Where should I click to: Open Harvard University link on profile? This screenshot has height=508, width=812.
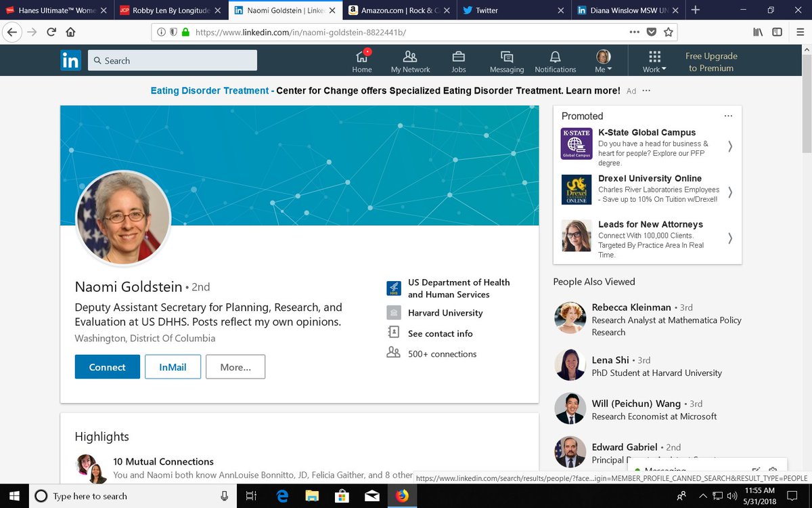[445, 313]
